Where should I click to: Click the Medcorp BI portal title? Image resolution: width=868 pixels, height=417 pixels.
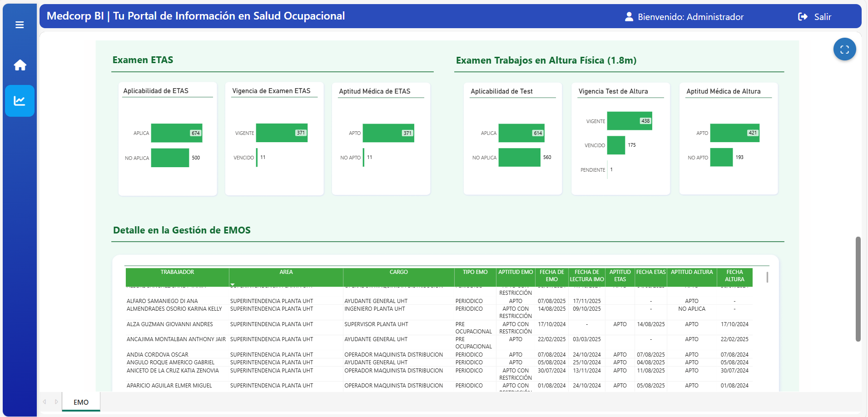(x=196, y=16)
